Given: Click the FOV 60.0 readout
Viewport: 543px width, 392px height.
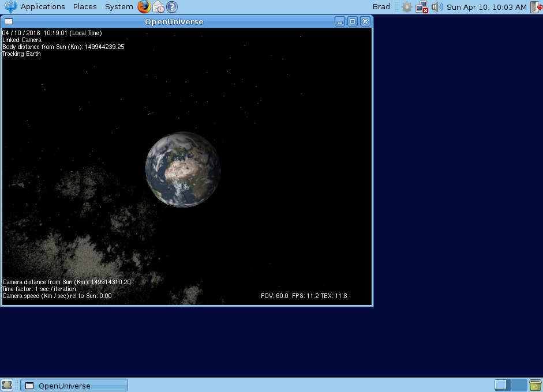Looking at the screenshot, I should [x=275, y=296].
